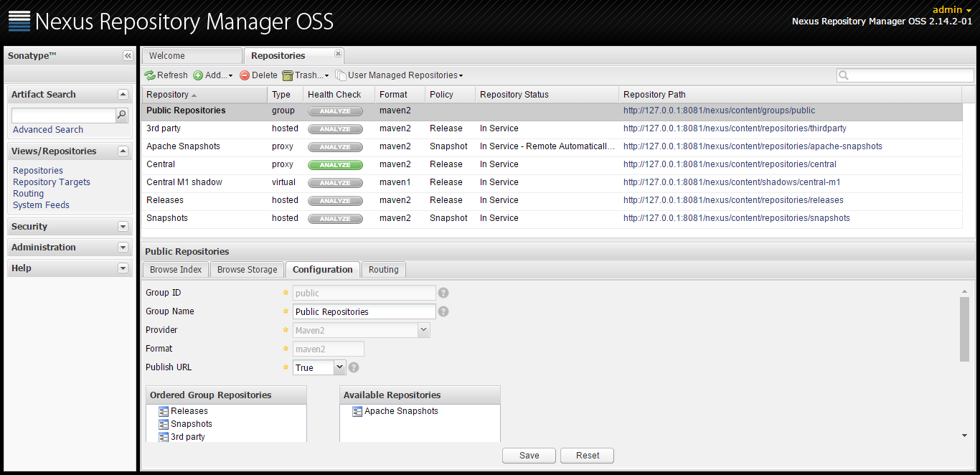980x475 pixels.
Task: Click Advanced Search link
Action: point(48,130)
